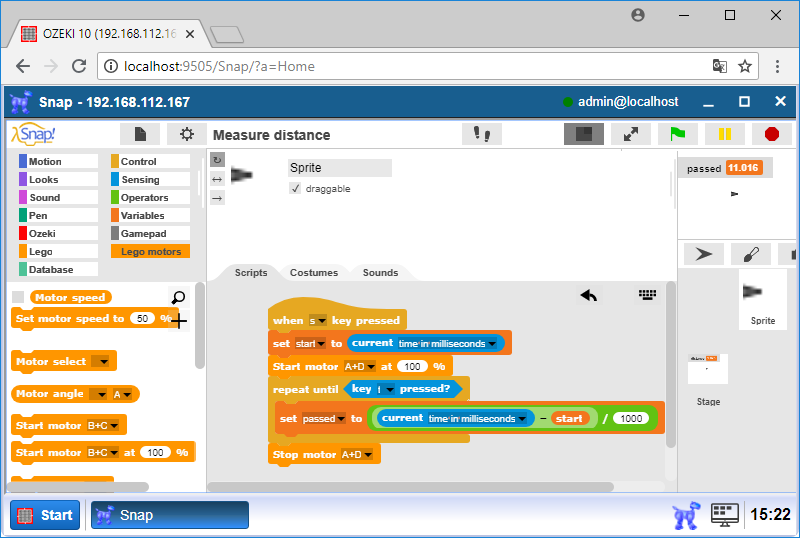
Task: Select the Ozeki block category
Action: pos(58,233)
